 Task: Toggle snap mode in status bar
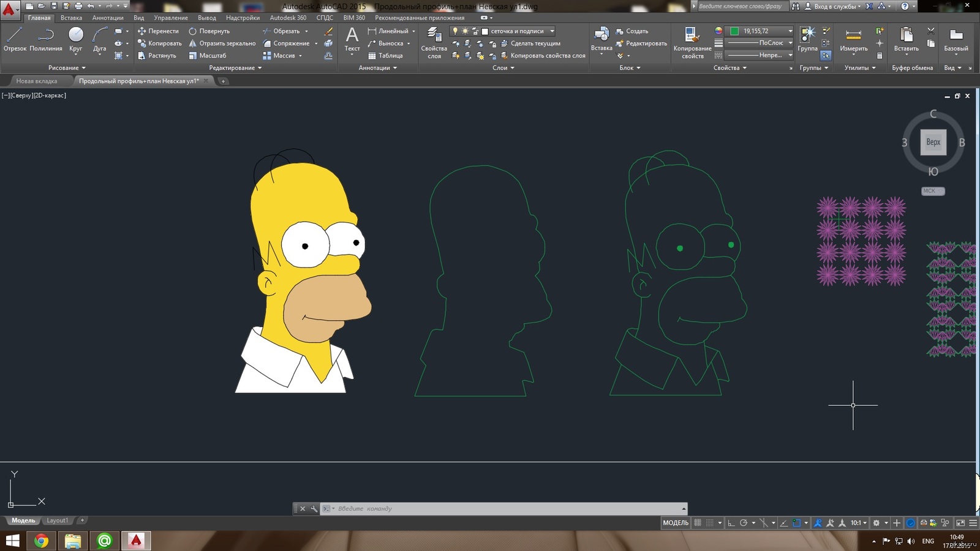[710, 523]
